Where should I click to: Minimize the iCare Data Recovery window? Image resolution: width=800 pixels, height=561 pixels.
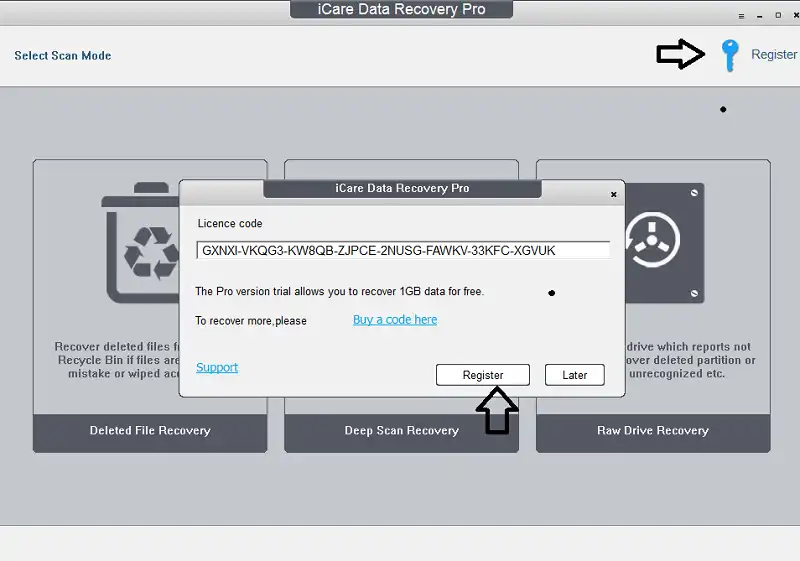[760, 16]
